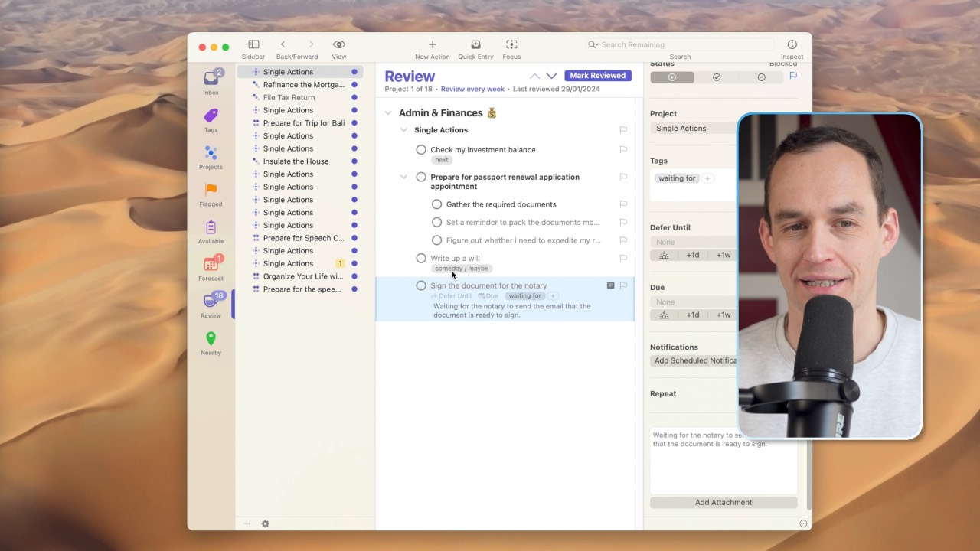
Task: Collapse the Prepare for passport renewal group
Action: (x=403, y=178)
